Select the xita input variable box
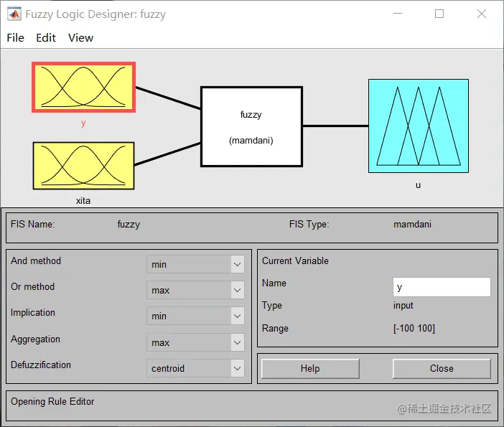The height and width of the screenshot is (427, 504). [x=83, y=166]
